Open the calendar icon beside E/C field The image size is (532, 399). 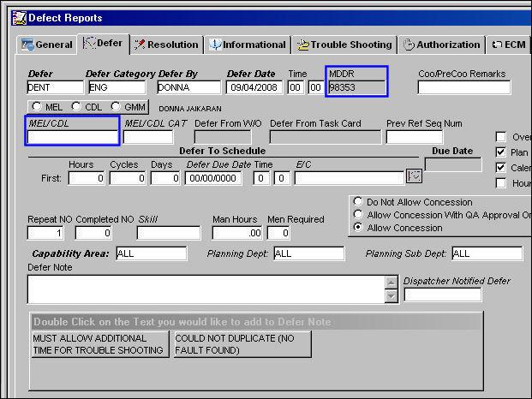click(414, 176)
